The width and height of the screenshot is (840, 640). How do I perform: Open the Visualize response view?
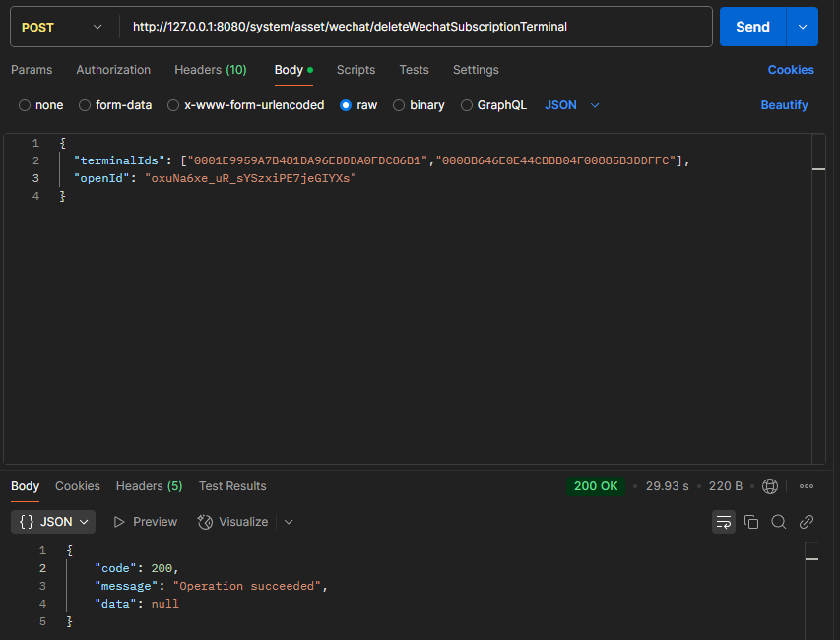point(233,522)
